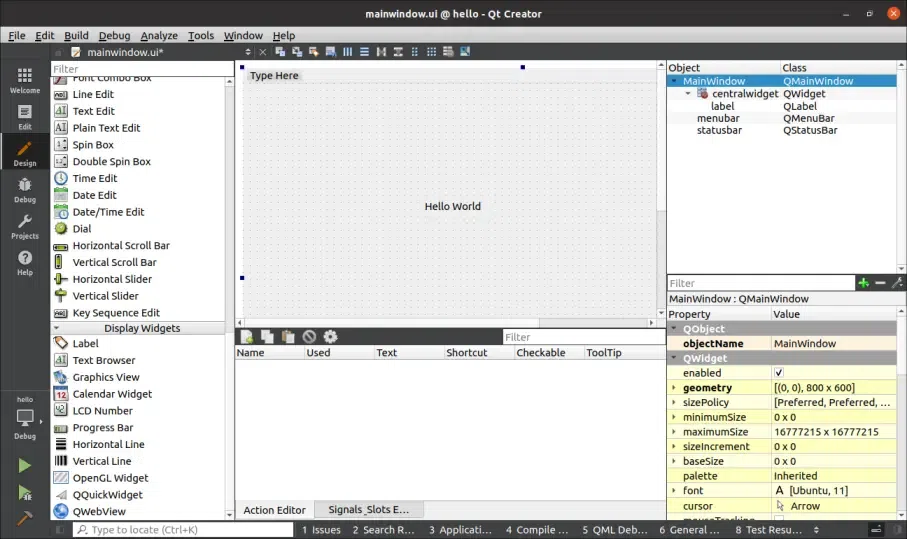The image size is (907, 539).
Task: Start debugging with Run-Debug button
Action: point(24,492)
